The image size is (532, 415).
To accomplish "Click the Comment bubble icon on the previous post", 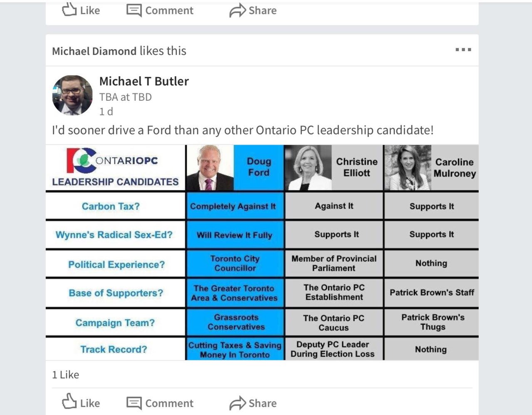I will [x=134, y=10].
